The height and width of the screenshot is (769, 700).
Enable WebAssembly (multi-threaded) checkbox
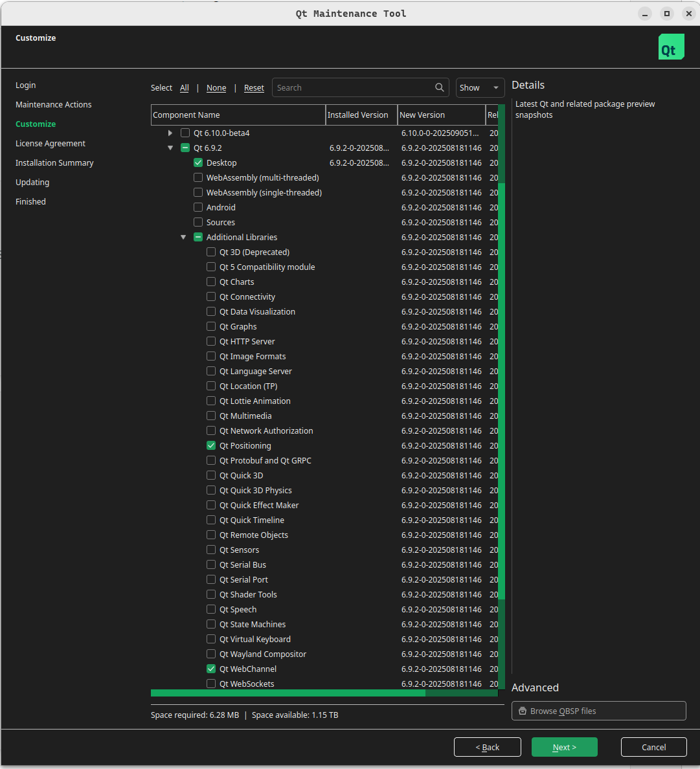[x=198, y=177]
